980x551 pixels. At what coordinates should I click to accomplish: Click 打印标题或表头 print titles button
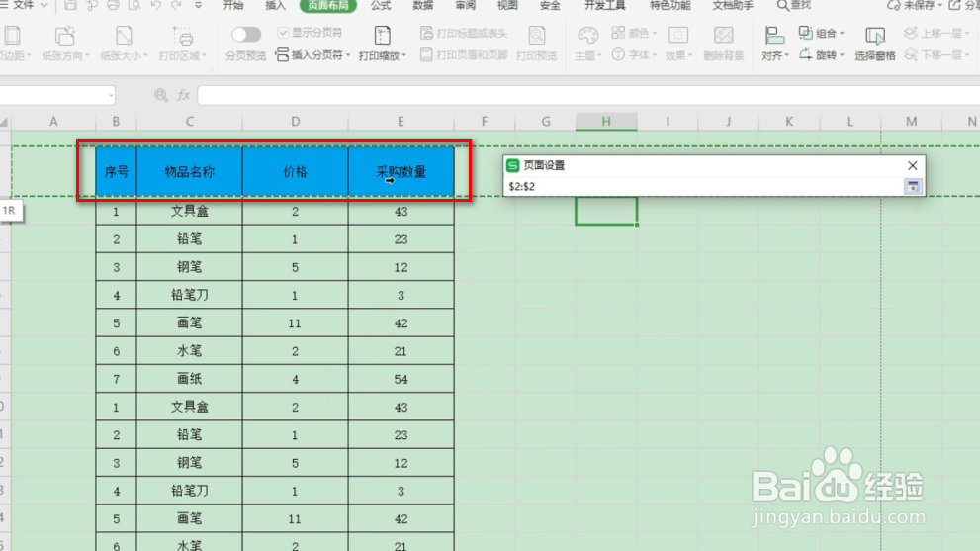464,33
